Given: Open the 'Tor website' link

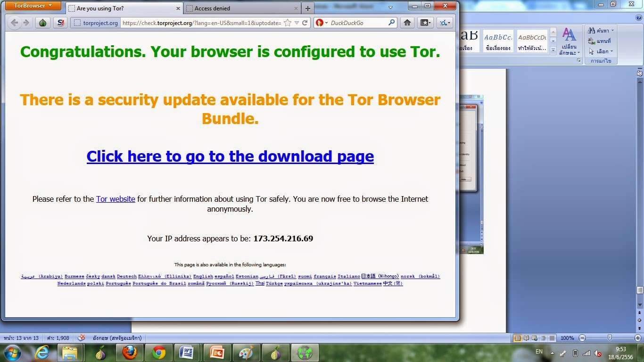Looking at the screenshot, I should click(x=116, y=199).
